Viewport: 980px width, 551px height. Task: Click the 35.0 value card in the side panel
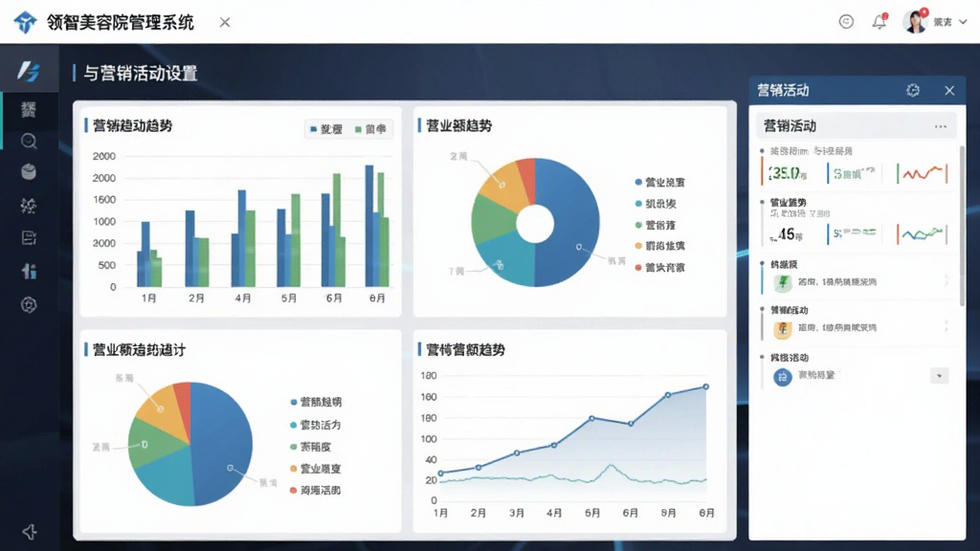coord(788,173)
